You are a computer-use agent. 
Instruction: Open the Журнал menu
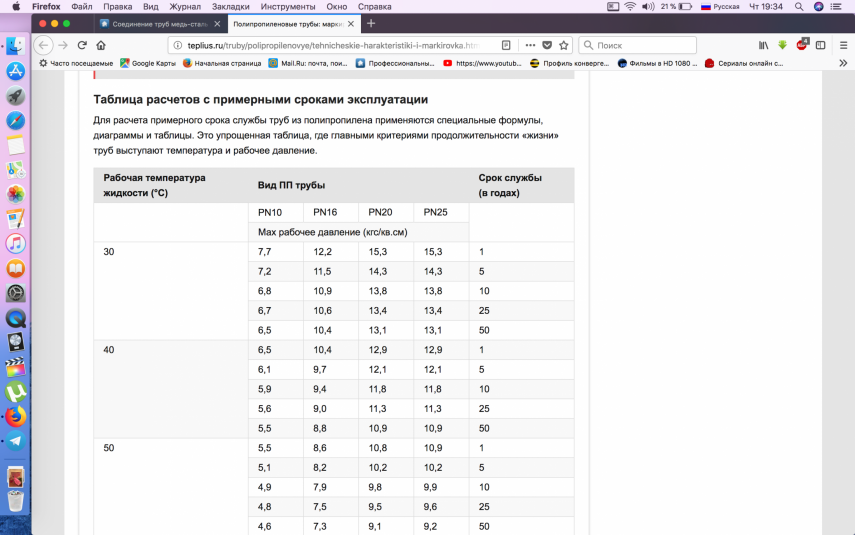tap(185, 7)
